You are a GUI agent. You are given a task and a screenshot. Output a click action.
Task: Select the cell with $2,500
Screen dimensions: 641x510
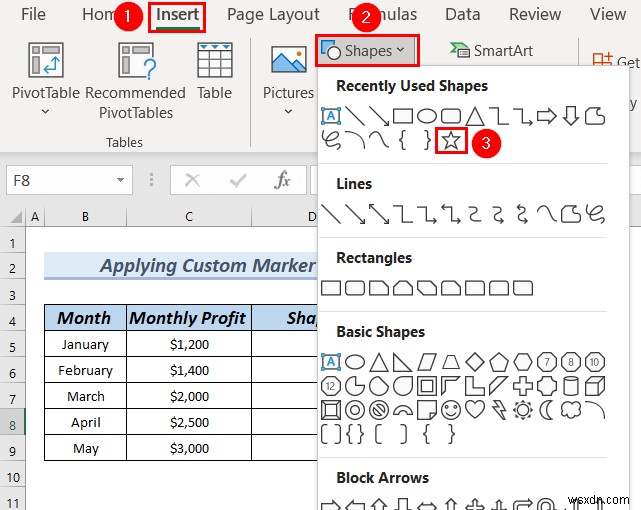point(189,422)
